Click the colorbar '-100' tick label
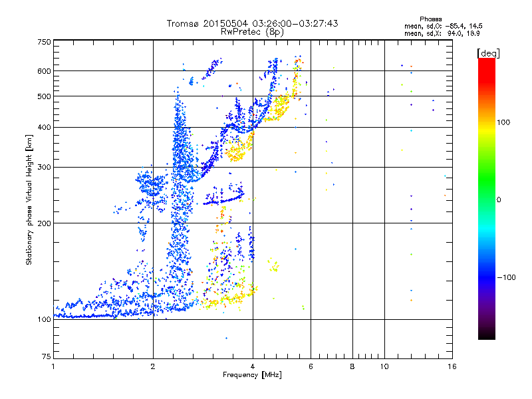 (x=506, y=277)
